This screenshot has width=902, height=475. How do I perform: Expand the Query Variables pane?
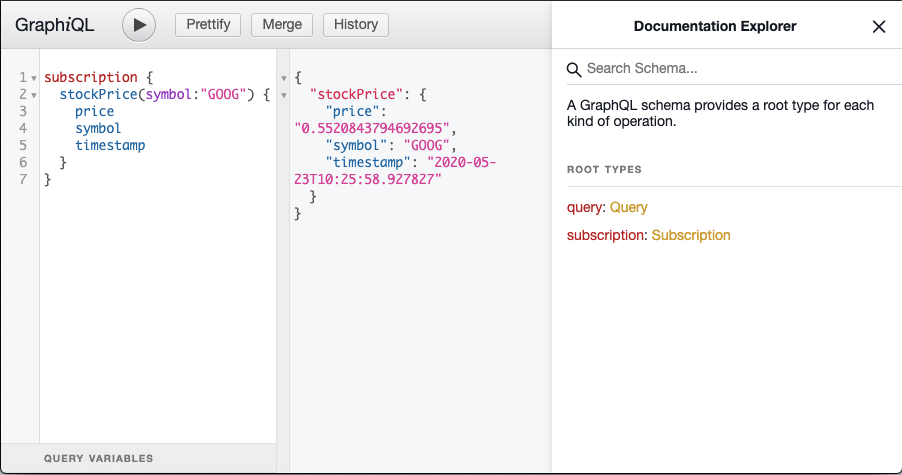[x=139, y=458]
